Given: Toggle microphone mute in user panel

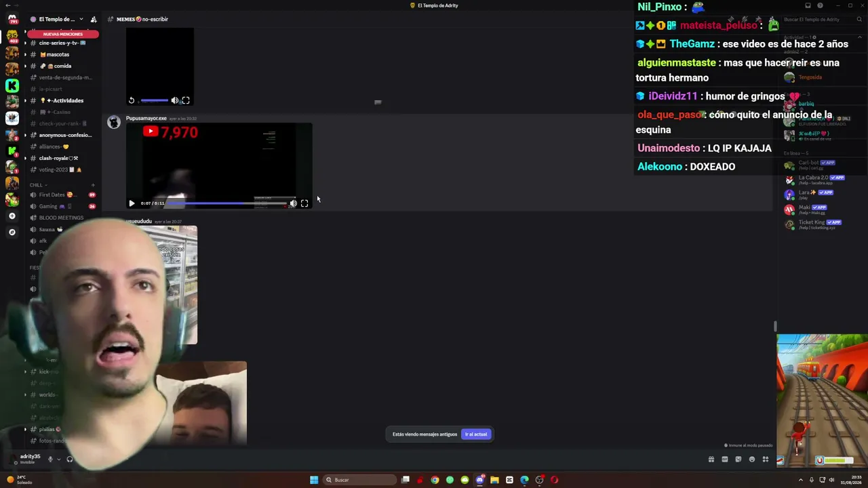Looking at the screenshot, I should [50, 459].
